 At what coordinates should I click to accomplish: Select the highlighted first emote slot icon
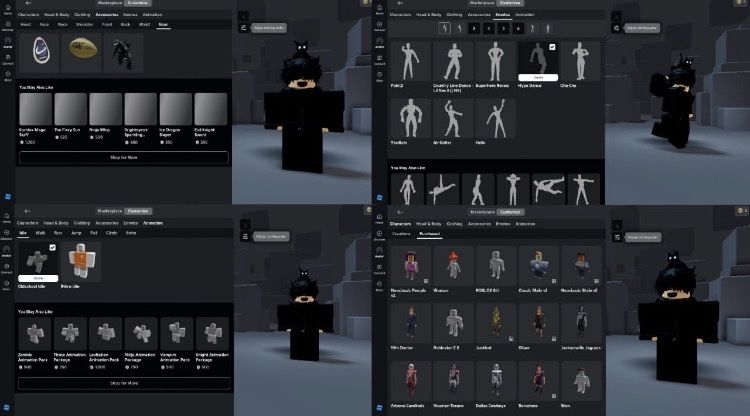[444, 28]
